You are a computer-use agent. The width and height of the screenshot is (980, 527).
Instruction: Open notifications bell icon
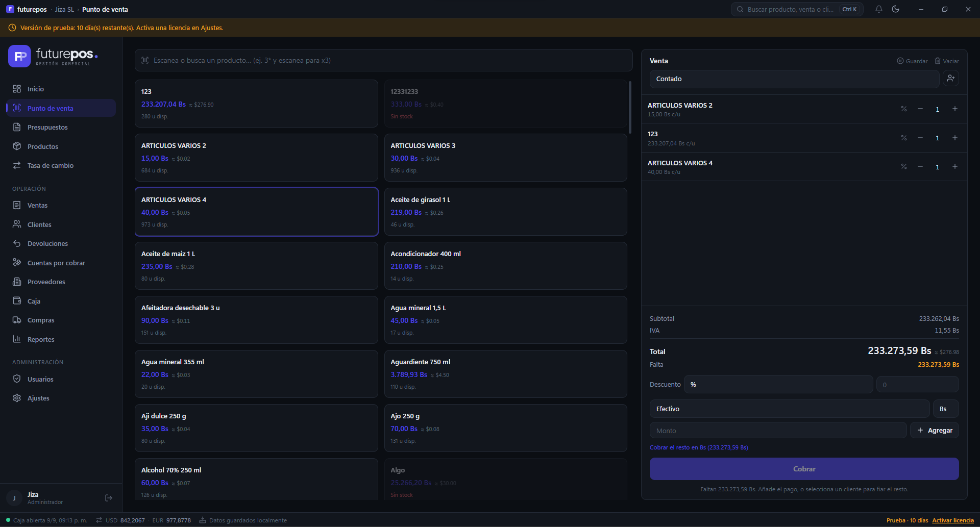[x=879, y=9]
